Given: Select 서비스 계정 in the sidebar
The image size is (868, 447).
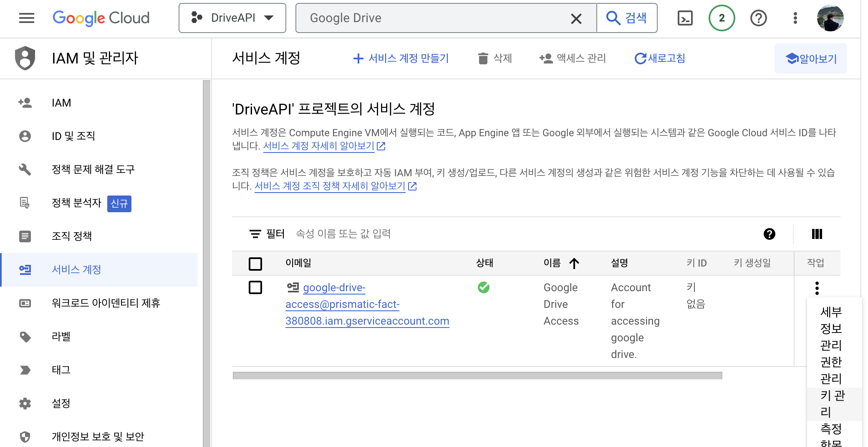Looking at the screenshot, I should click(x=99, y=270).
